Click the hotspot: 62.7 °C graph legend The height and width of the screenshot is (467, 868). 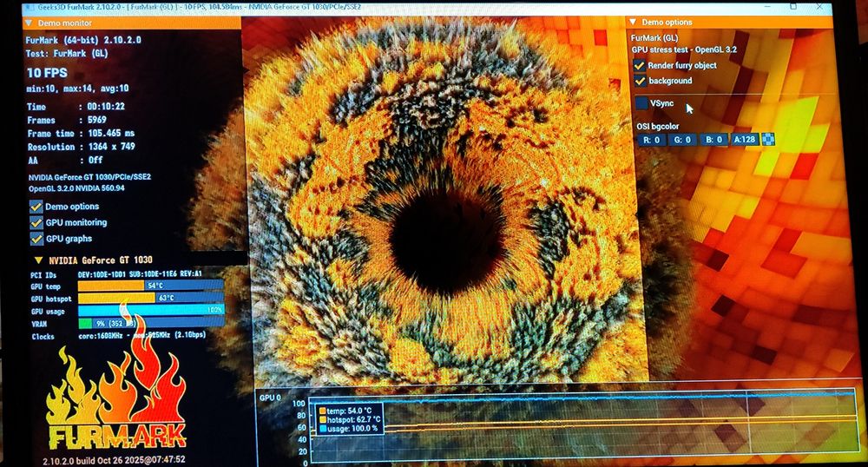(x=350, y=420)
